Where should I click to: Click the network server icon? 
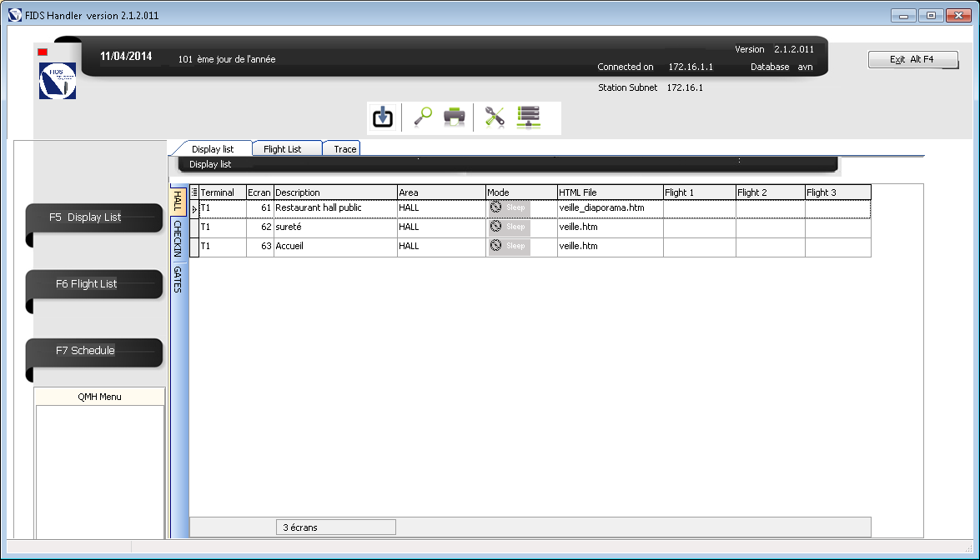pos(529,117)
